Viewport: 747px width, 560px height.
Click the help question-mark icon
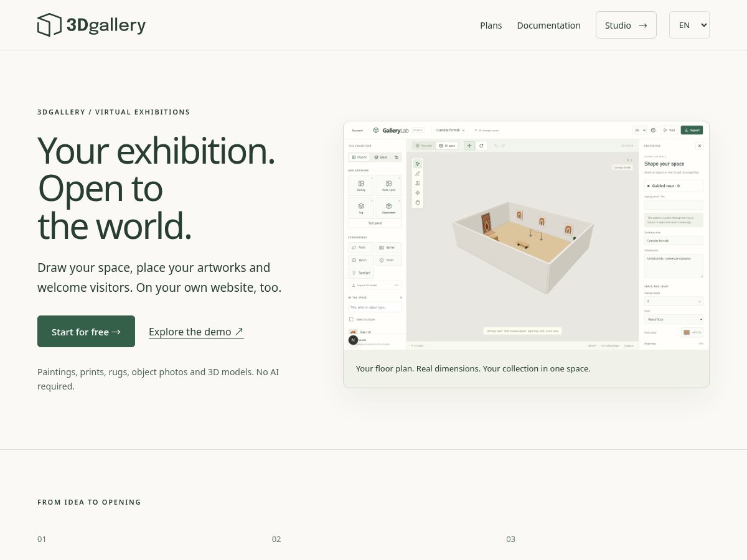(x=653, y=130)
